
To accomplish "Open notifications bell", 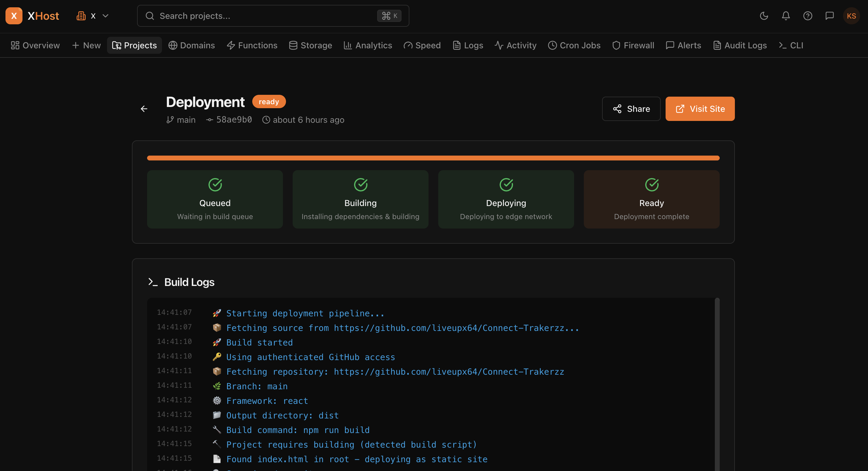I will 786,15.
